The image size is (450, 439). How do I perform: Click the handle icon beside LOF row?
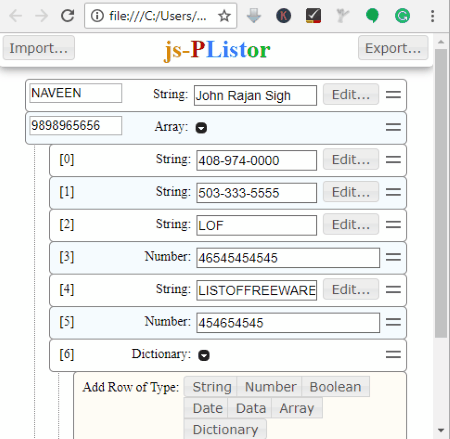393,225
